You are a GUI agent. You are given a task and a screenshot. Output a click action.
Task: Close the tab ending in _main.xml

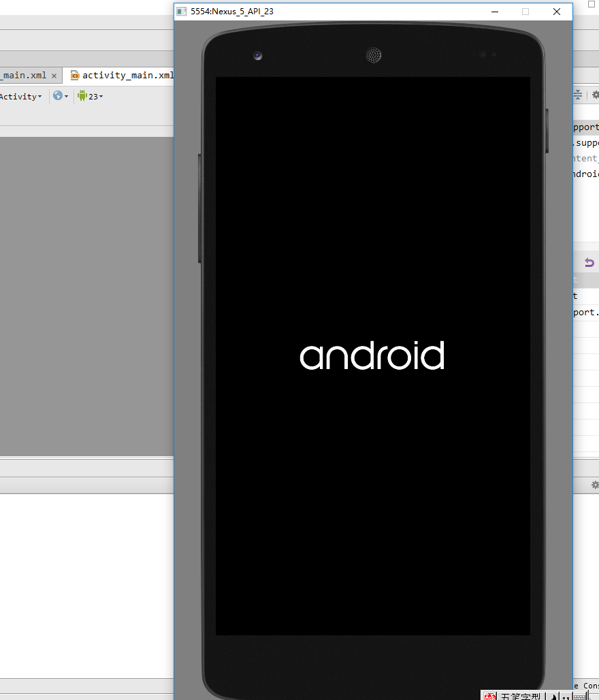click(54, 76)
